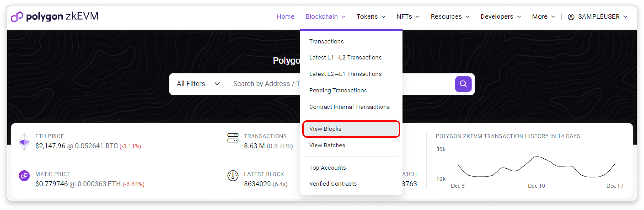
Task: Click the Ethereum diamond price icon
Action: pyautogui.click(x=24, y=142)
